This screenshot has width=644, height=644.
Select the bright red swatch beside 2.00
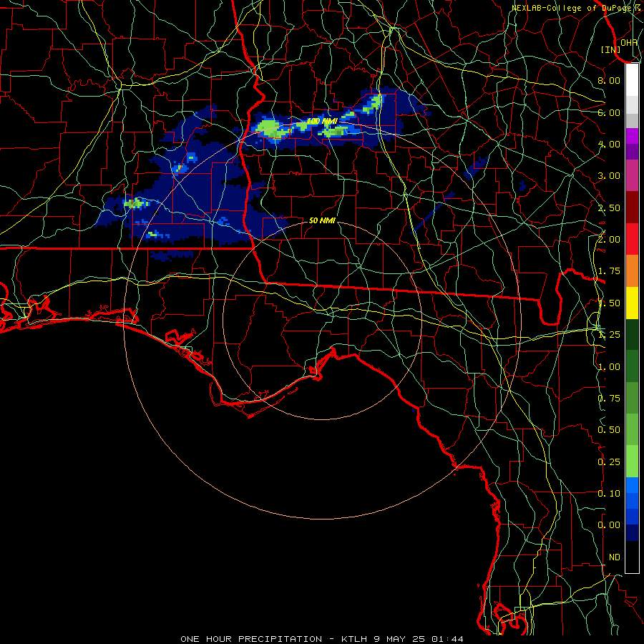tap(632, 239)
